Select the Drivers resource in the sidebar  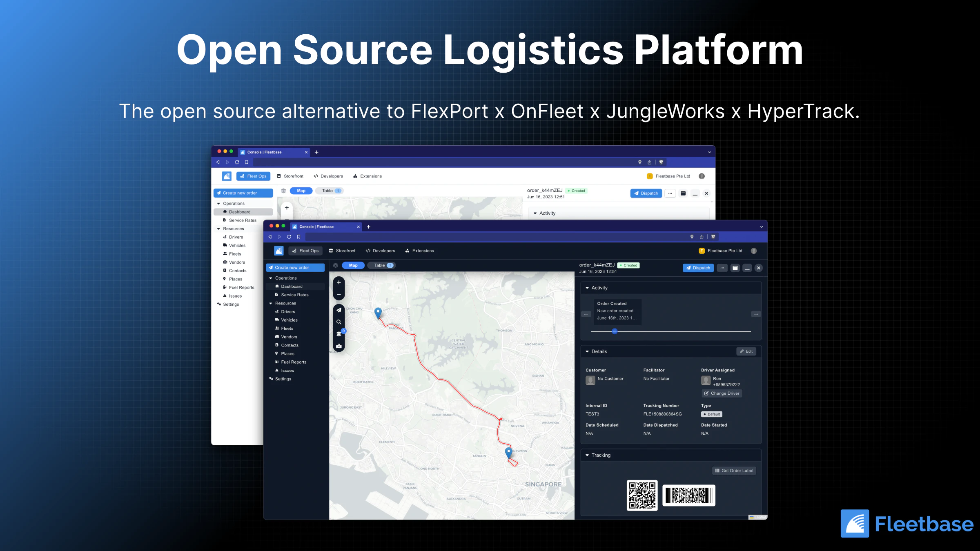tap(287, 311)
